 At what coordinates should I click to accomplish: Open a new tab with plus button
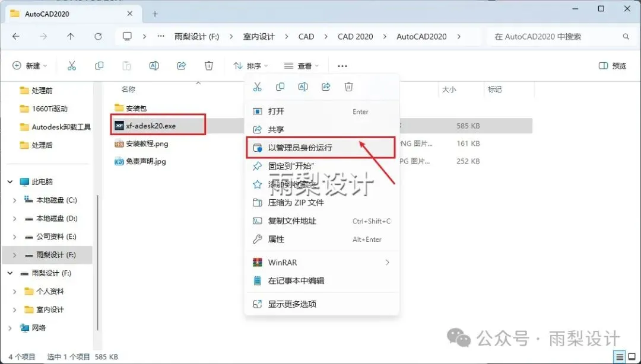155,14
